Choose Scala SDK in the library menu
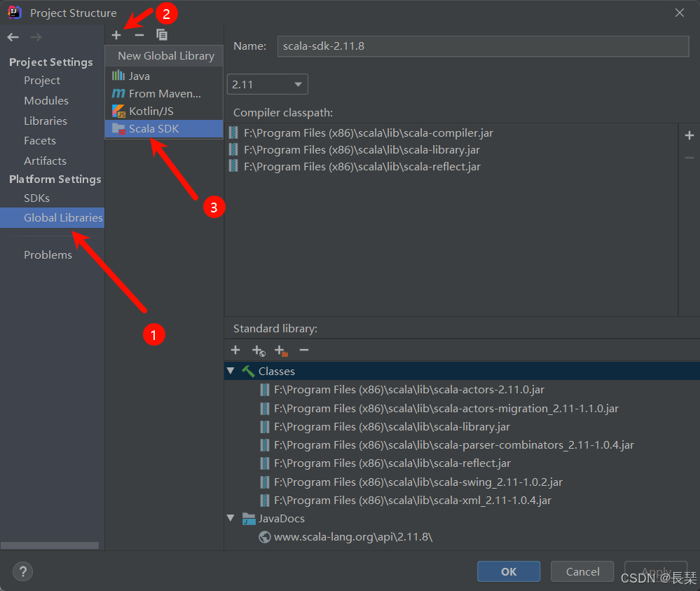Image resolution: width=700 pixels, height=591 pixels. (x=164, y=129)
